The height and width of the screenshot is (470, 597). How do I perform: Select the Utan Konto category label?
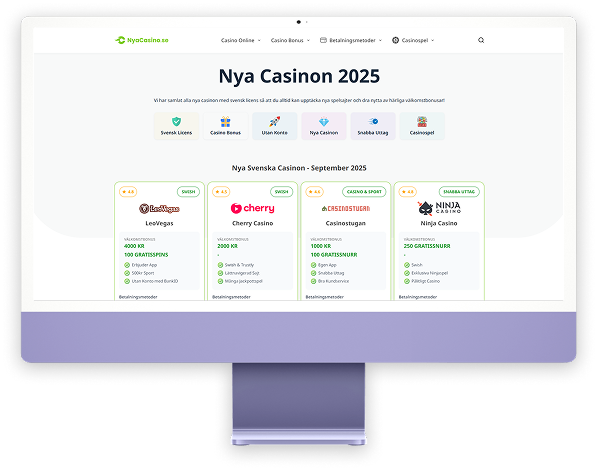click(275, 133)
